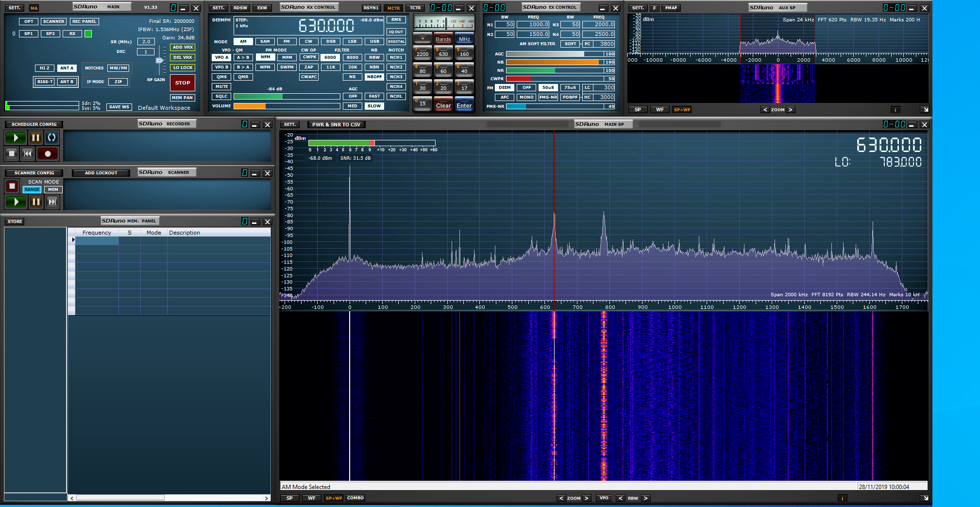
Task: Skip to the next scan frequency
Action: pos(52,202)
